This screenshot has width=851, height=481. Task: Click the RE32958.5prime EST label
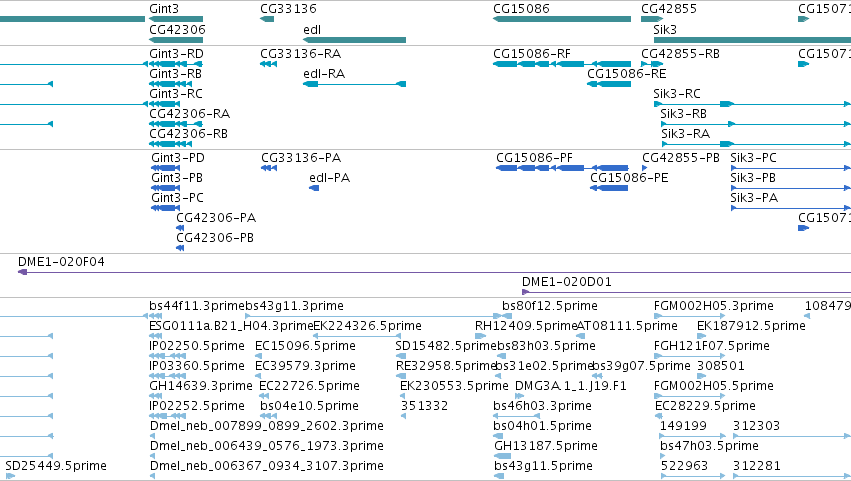point(446,366)
